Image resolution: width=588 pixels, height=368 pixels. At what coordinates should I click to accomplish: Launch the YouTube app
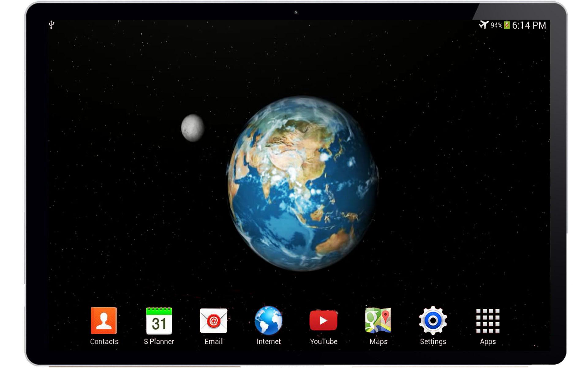click(323, 320)
